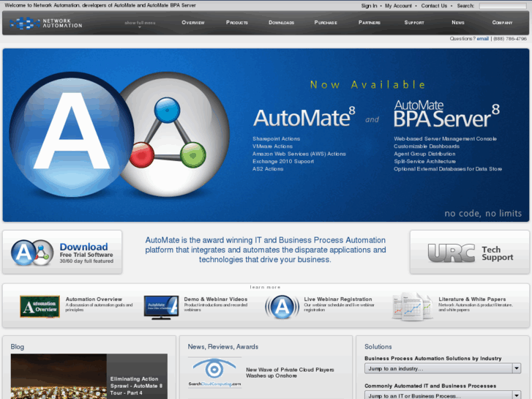Viewport: 532px width, 399px height.
Task: Click Download Free Trial Software heading
Action: (x=86, y=253)
